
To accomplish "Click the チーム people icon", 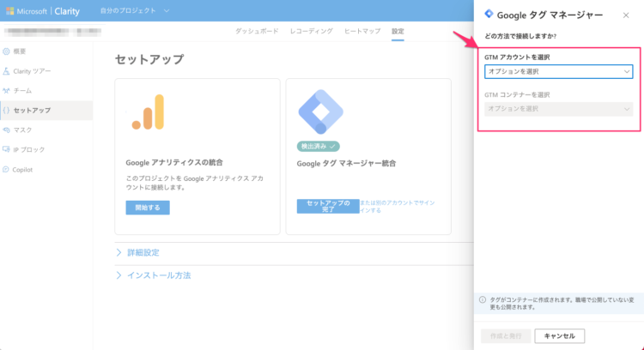I will (6, 91).
